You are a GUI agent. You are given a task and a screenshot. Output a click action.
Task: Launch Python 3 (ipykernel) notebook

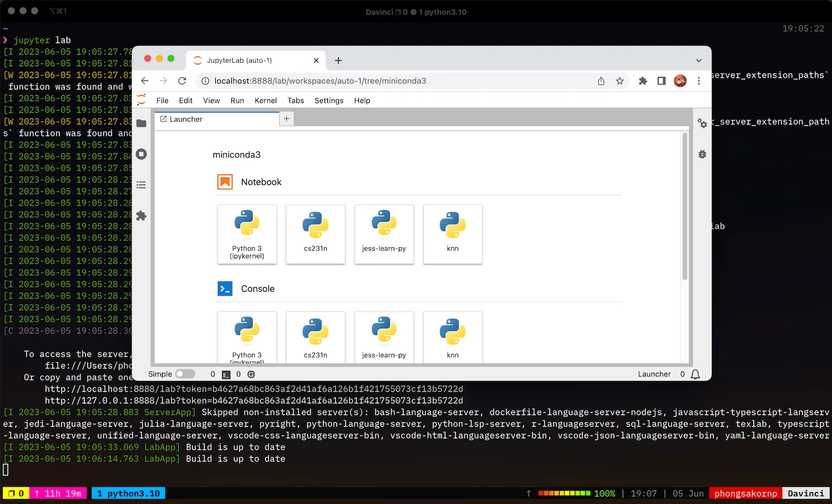tap(247, 234)
